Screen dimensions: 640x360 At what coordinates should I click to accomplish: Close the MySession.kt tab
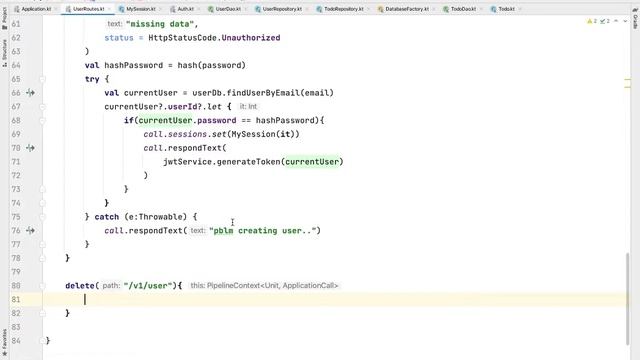pos(160,9)
